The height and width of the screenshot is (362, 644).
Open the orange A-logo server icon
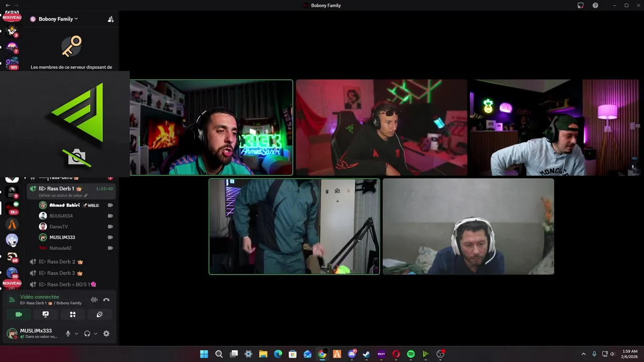(12, 224)
